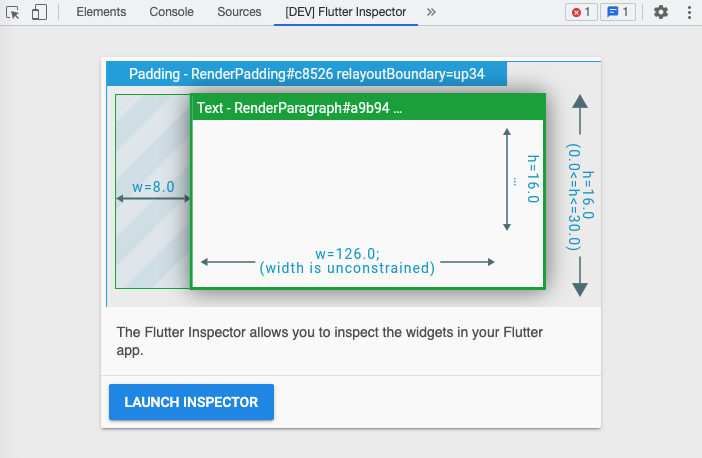Open the message count badge showing 1
Screen dimensions: 702x458
(617, 12)
